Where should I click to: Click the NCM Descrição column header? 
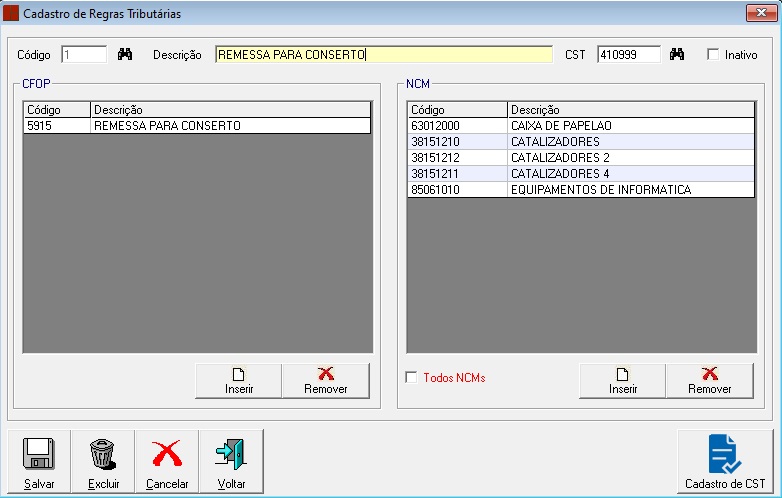[x=630, y=109]
